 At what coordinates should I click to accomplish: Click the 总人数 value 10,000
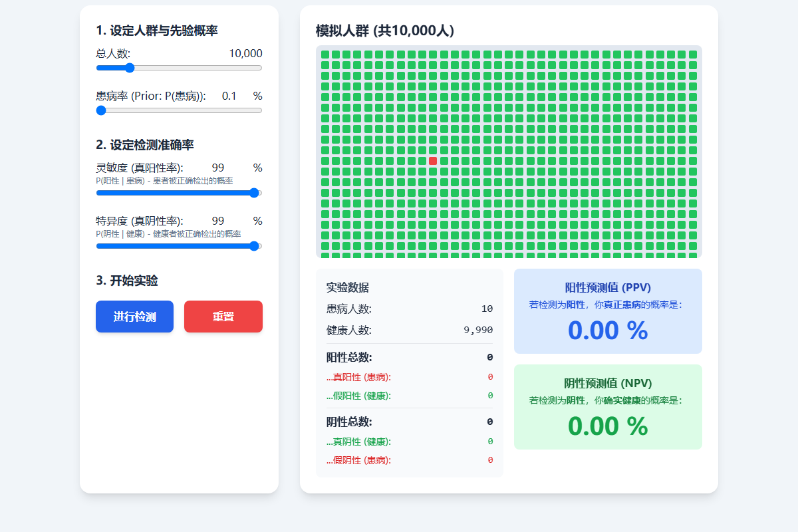245,54
